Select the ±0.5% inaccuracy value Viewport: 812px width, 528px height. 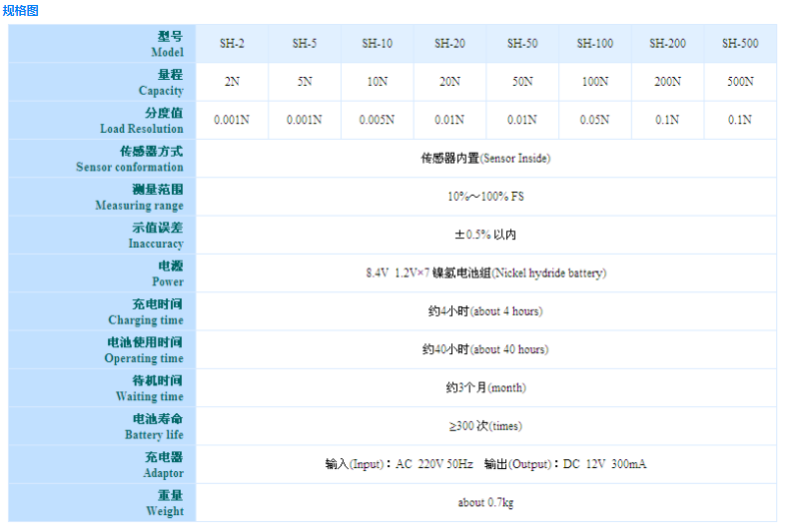click(x=485, y=235)
